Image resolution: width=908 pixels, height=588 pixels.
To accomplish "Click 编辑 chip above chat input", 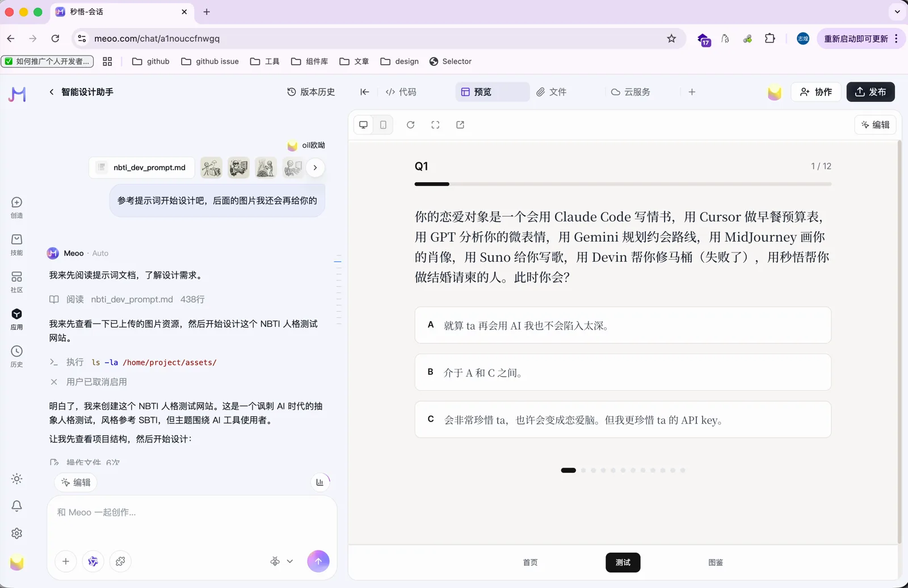I will pos(76,482).
